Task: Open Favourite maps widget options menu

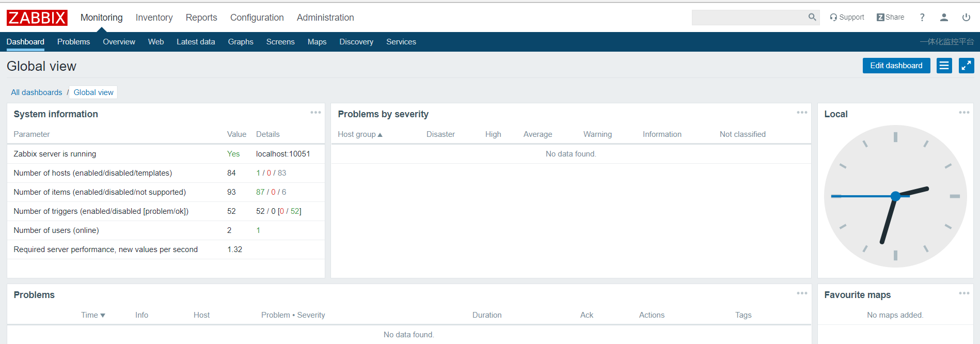Action: 963,293
